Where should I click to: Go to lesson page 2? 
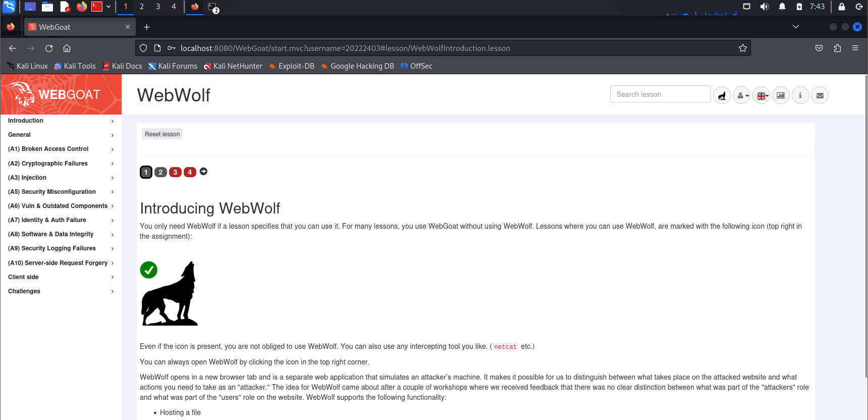[x=160, y=172]
